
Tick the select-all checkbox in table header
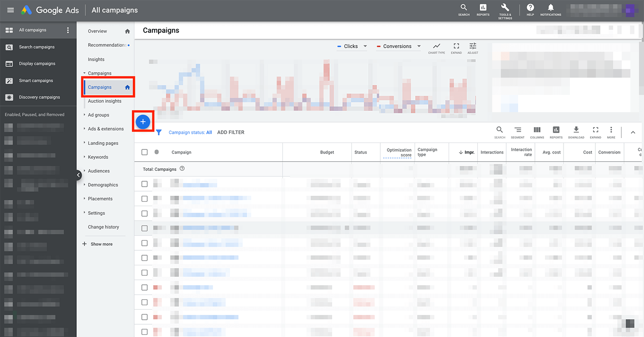(x=145, y=152)
